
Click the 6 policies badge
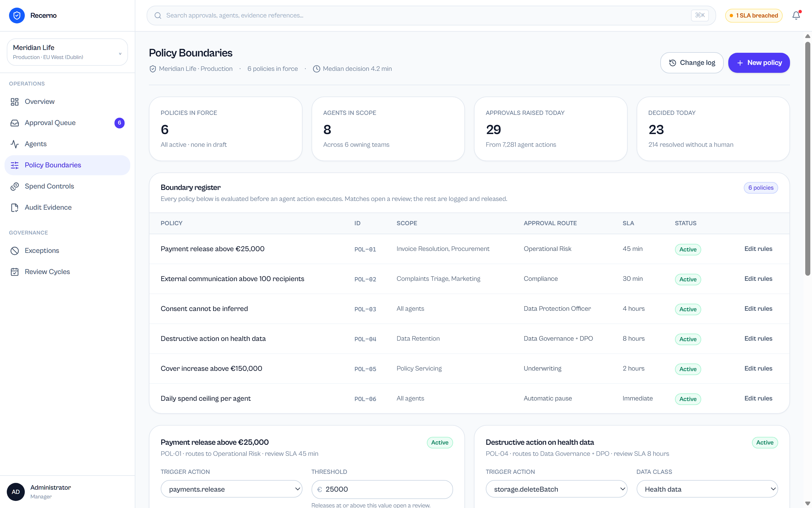tap(761, 188)
